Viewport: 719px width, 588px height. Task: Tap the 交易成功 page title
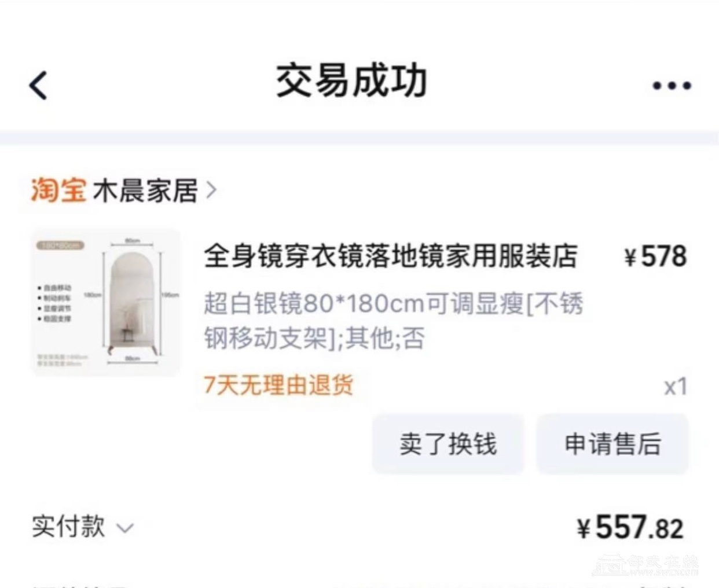(351, 81)
